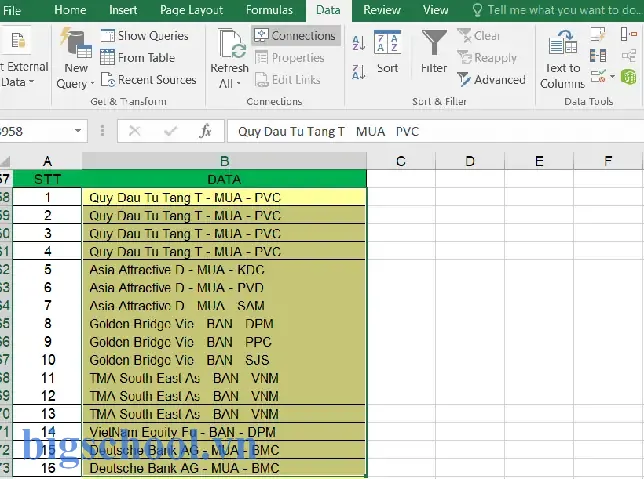Expand the Refresh All dropdown arrow
The height and width of the screenshot is (479, 644).
pos(238,83)
